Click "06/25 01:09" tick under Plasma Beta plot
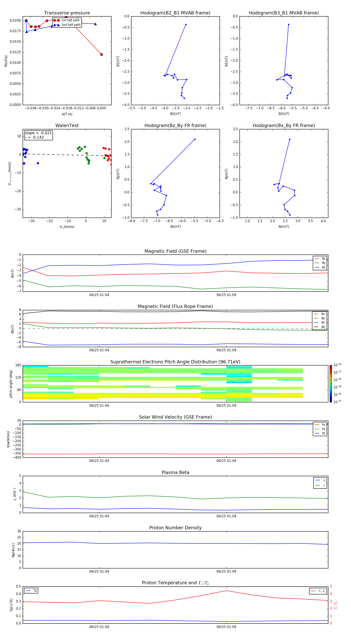 click(226, 516)
